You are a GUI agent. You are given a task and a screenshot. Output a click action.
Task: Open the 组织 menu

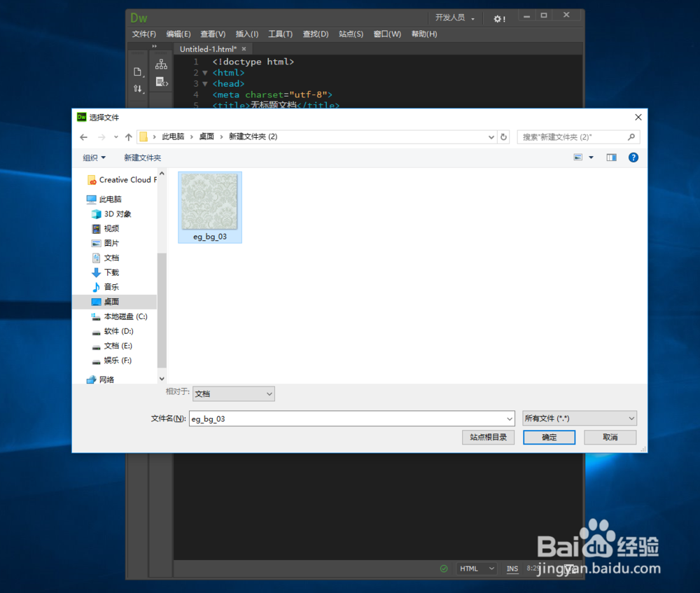pyautogui.click(x=94, y=158)
